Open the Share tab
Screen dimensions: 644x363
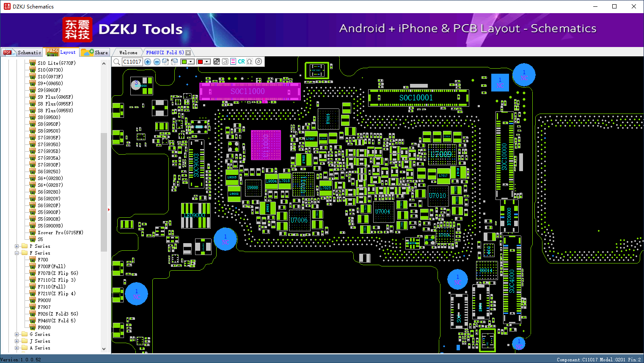click(x=95, y=53)
